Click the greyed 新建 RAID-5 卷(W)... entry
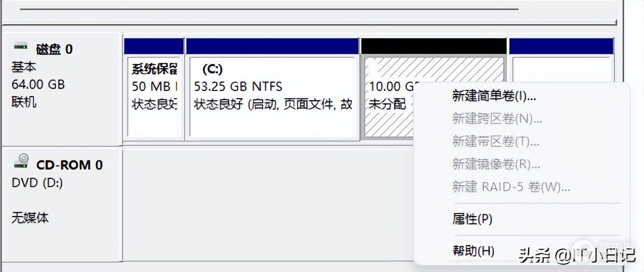The height and width of the screenshot is (272, 644). [511, 187]
